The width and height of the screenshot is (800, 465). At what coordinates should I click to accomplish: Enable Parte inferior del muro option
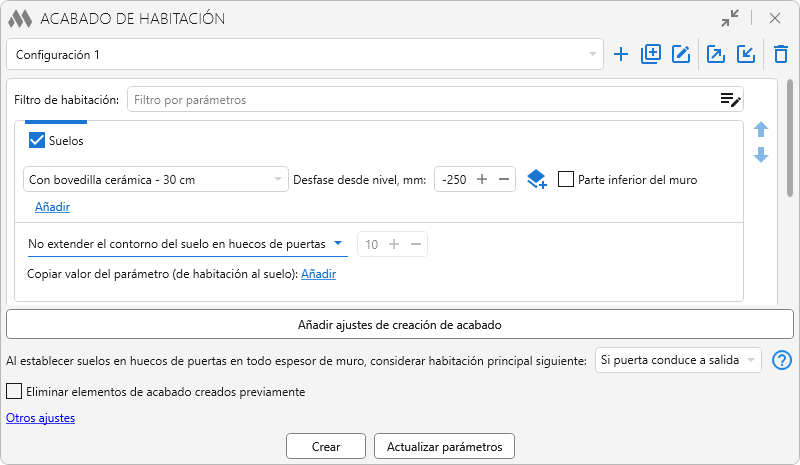[x=566, y=180]
